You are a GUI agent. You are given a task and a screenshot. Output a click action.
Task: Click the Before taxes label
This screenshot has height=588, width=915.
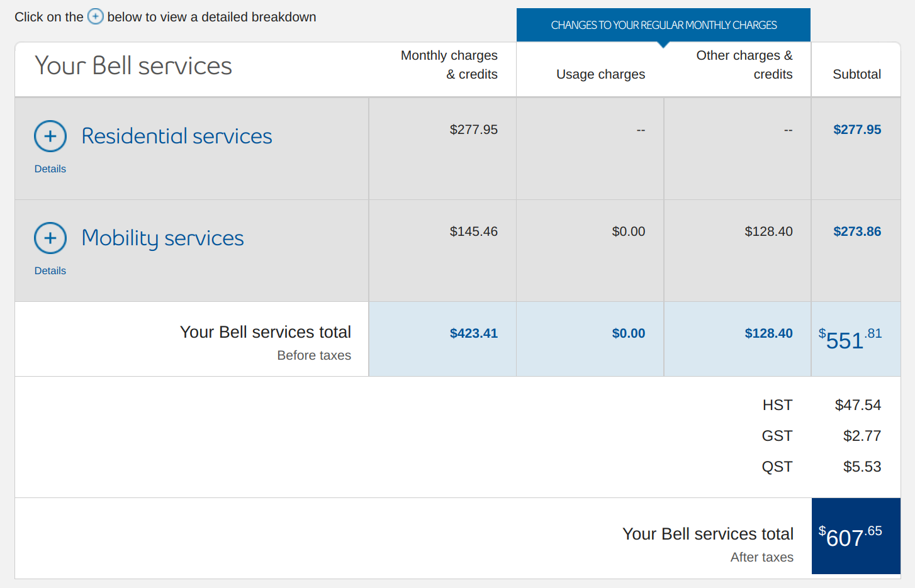coord(314,355)
